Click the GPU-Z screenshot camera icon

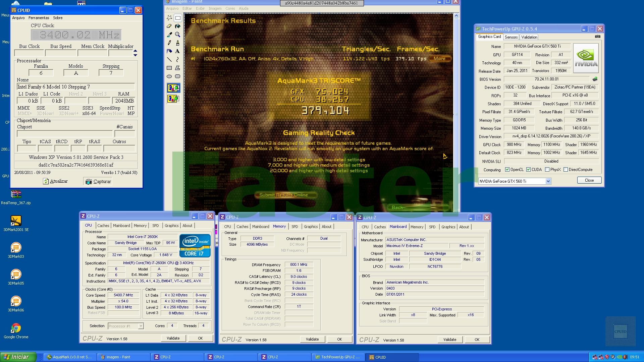click(x=597, y=37)
